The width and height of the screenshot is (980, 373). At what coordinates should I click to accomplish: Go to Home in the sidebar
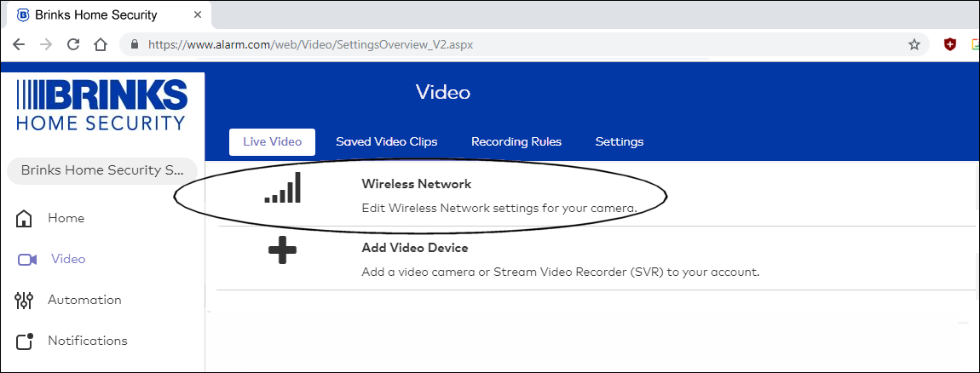point(66,218)
